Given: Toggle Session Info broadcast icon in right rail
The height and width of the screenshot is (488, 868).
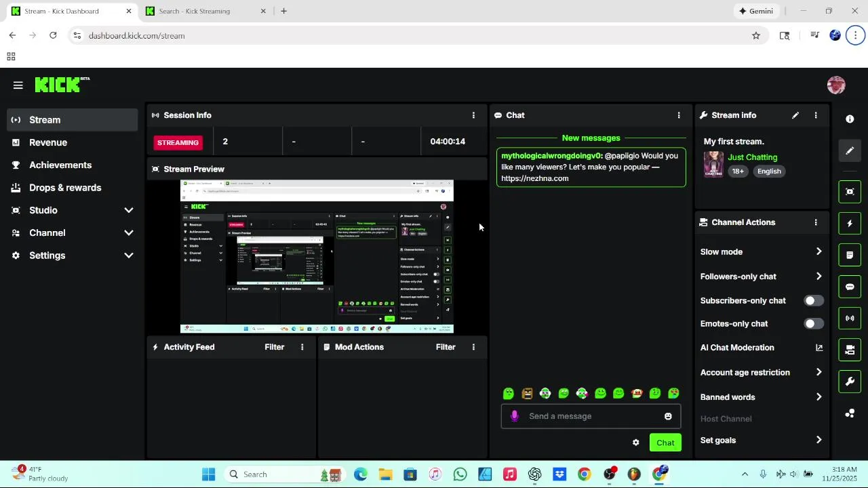Looking at the screenshot, I should click(850, 318).
